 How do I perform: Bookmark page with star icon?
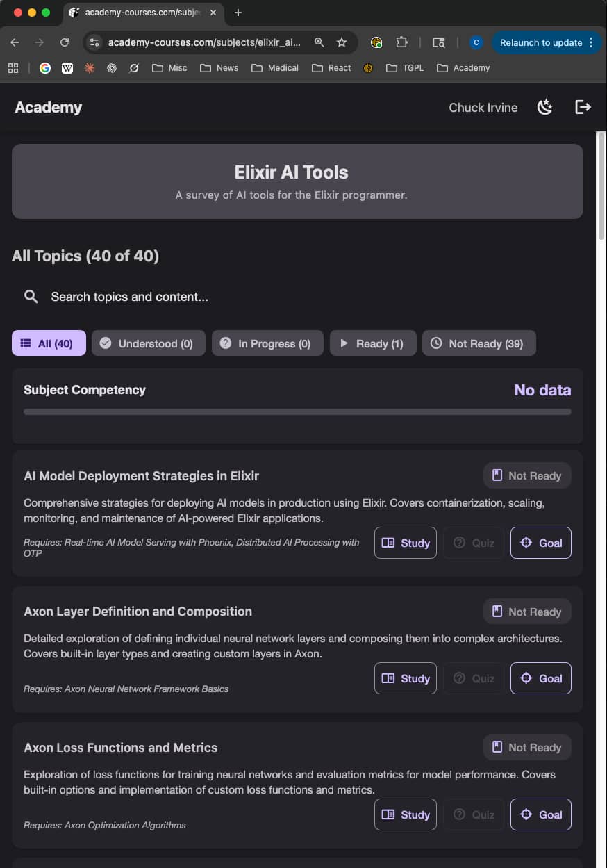click(342, 42)
